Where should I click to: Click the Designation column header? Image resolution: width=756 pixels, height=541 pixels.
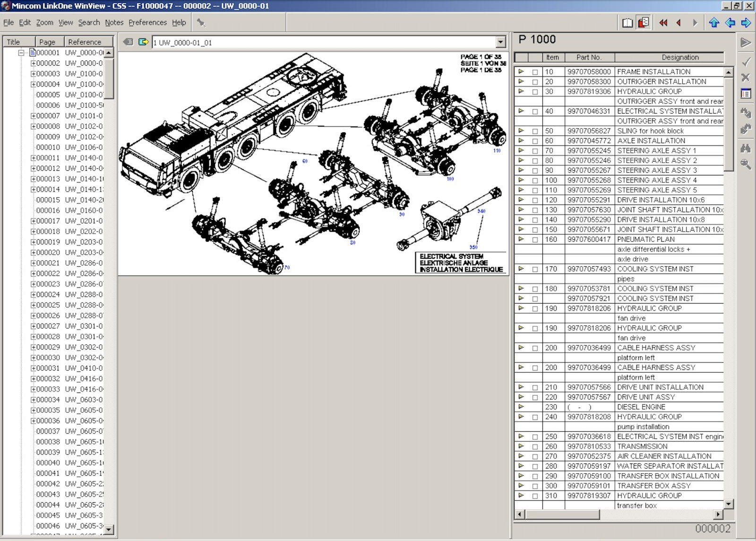point(670,57)
